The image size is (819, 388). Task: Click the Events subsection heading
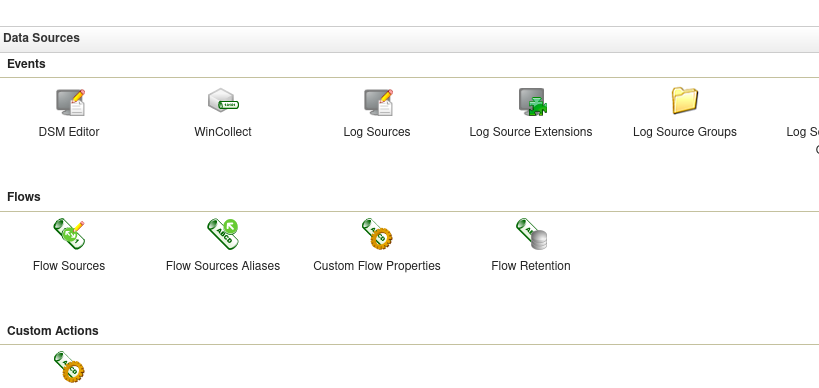pos(26,64)
